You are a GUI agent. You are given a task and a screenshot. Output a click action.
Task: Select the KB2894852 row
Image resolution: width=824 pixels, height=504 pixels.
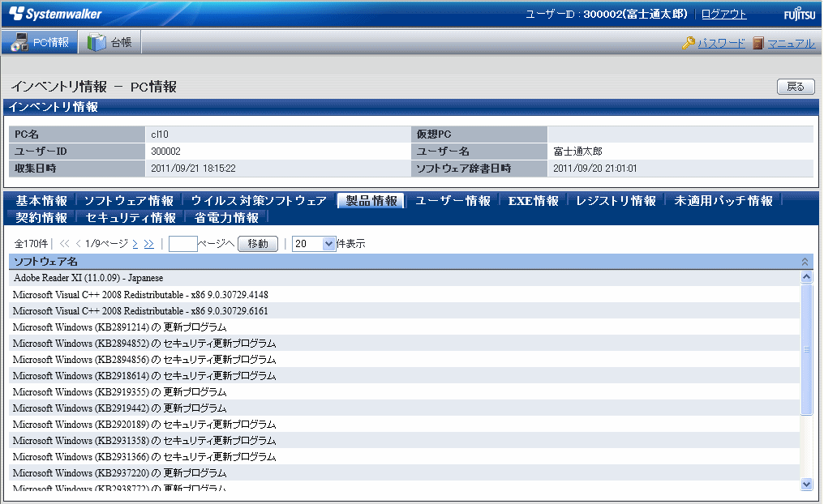click(x=405, y=344)
